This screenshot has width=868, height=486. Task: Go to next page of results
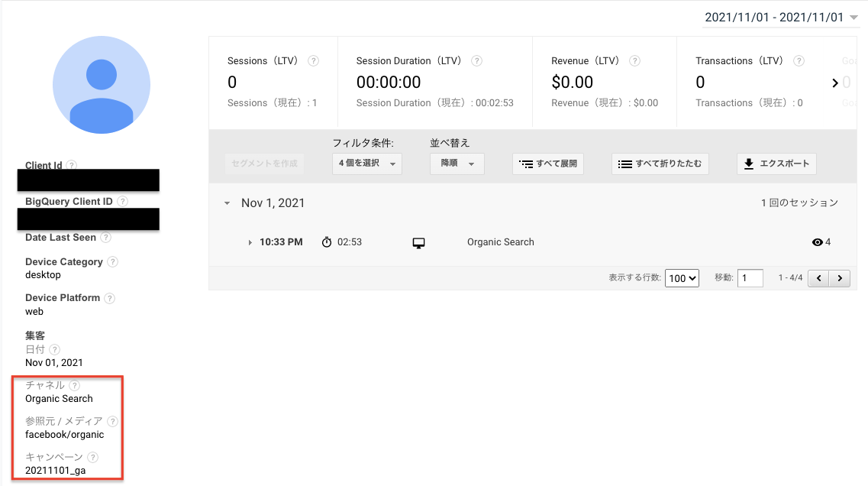(x=840, y=278)
